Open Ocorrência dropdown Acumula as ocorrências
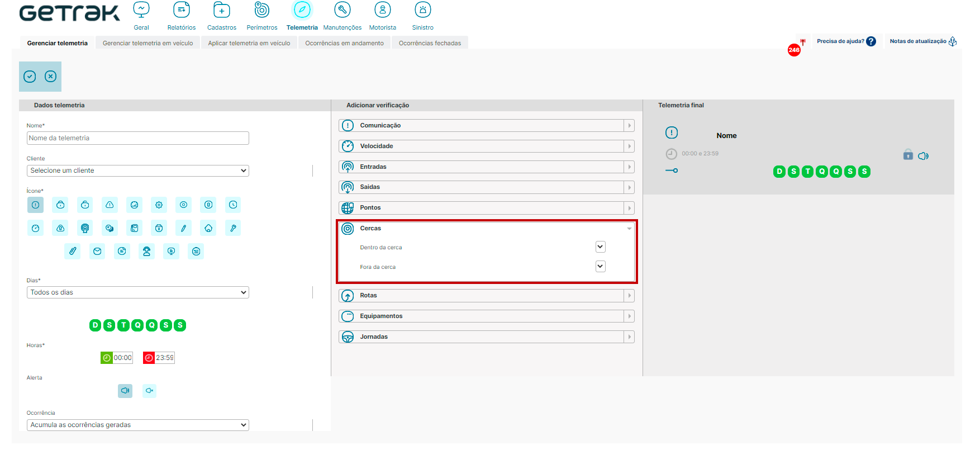The width and height of the screenshot is (980, 450). pos(138,425)
